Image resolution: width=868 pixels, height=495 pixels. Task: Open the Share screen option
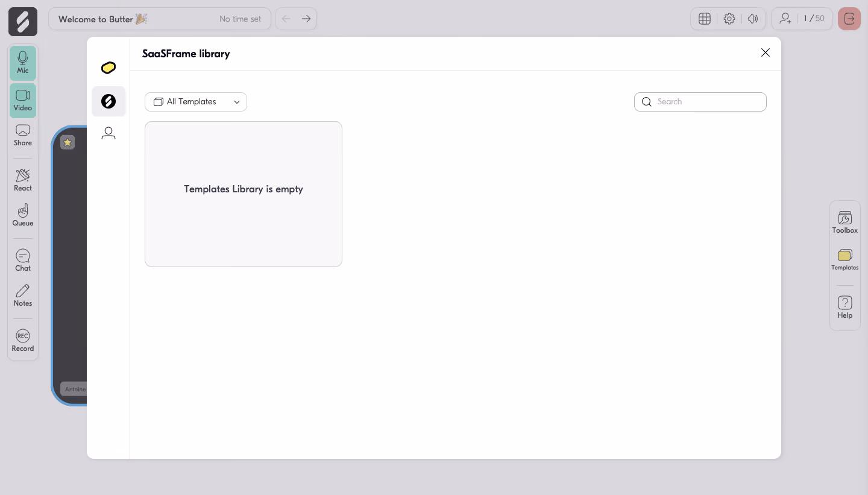coord(23,136)
